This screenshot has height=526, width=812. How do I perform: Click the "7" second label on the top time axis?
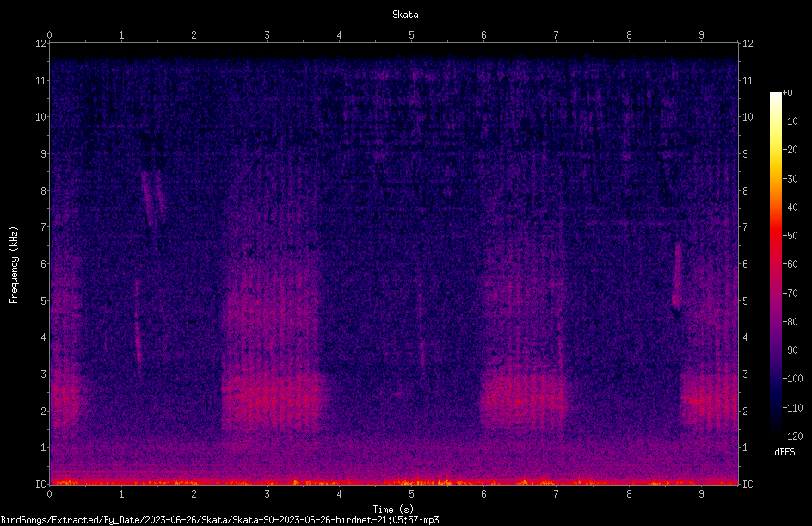[557, 35]
